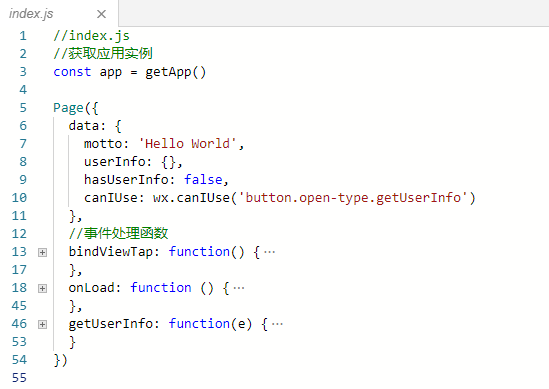
Task: Click the '//事件处理函数' comment
Action: [118, 233]
